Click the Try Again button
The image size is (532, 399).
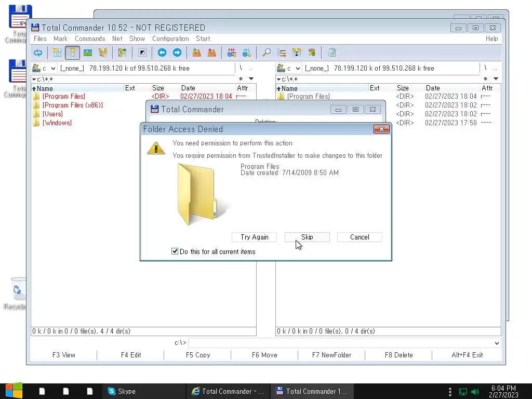tap(254, 237)
